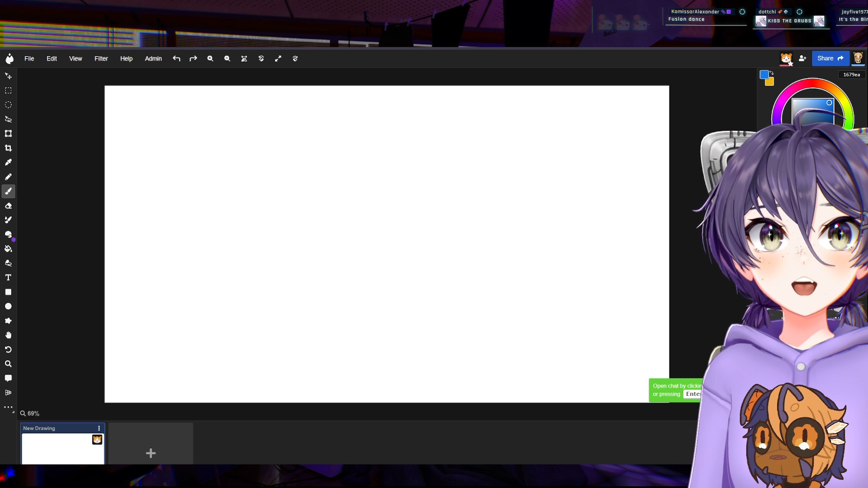
Task: Open the Filter menu
Action: 101,59
